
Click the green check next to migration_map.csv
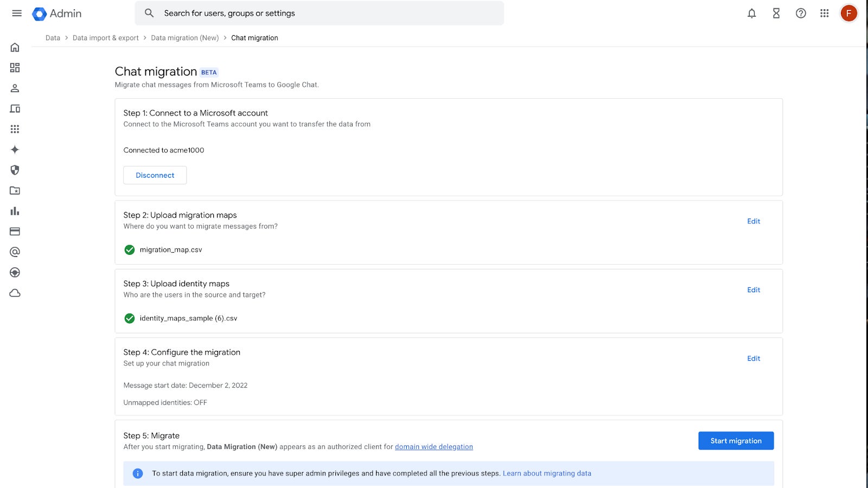click(130, 249)
